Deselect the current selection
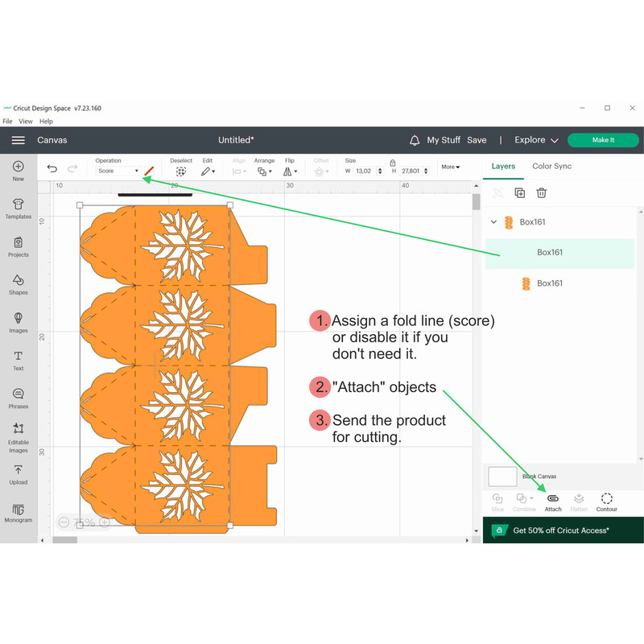 pyautogui.click(x=181, y=171)
